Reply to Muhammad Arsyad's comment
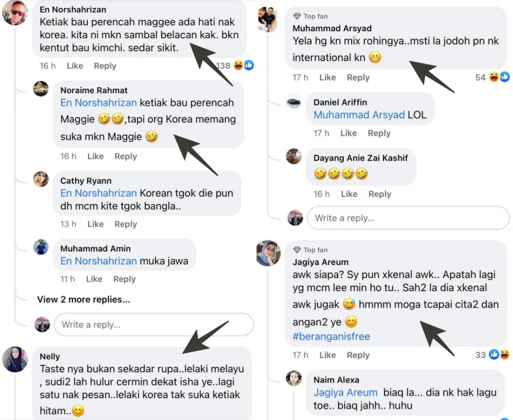This screenshot has height=420, width=513. pos(358,77)
